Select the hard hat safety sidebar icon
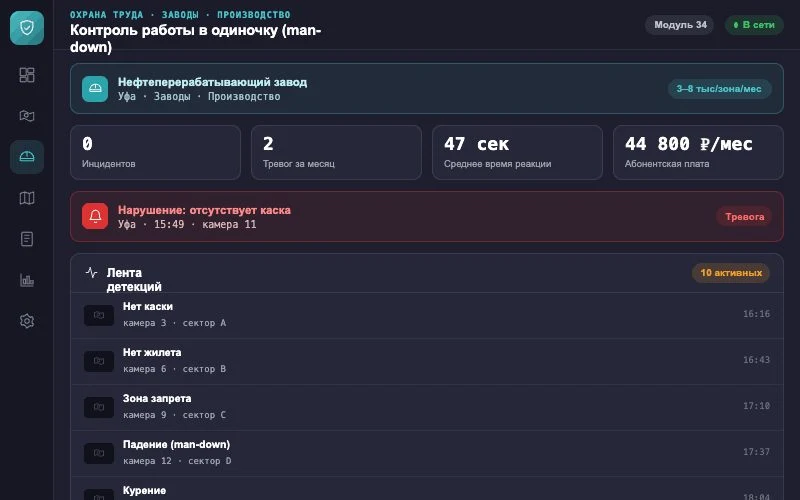The width and height of the screenshot is (800, 500). (27, 157)
